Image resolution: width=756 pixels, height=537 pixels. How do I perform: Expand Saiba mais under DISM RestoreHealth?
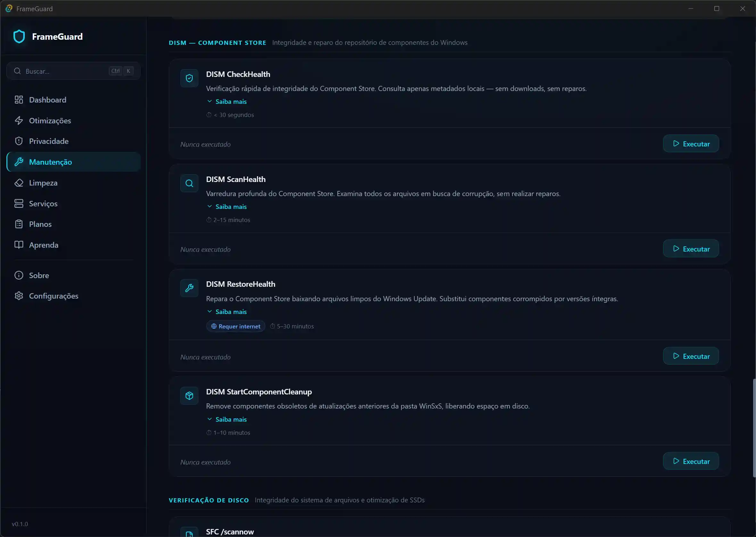pyautogui.click(x=230, y=312)
